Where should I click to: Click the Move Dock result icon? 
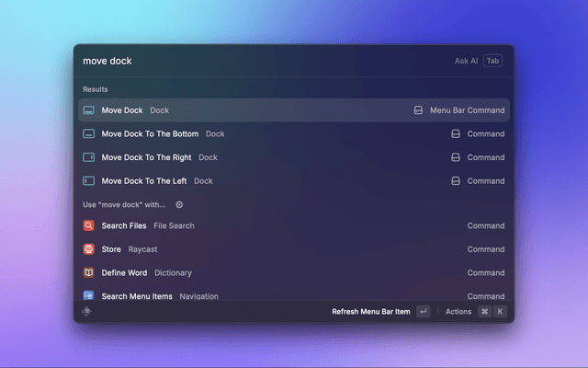pyautogui.click(x=89, y=110)
